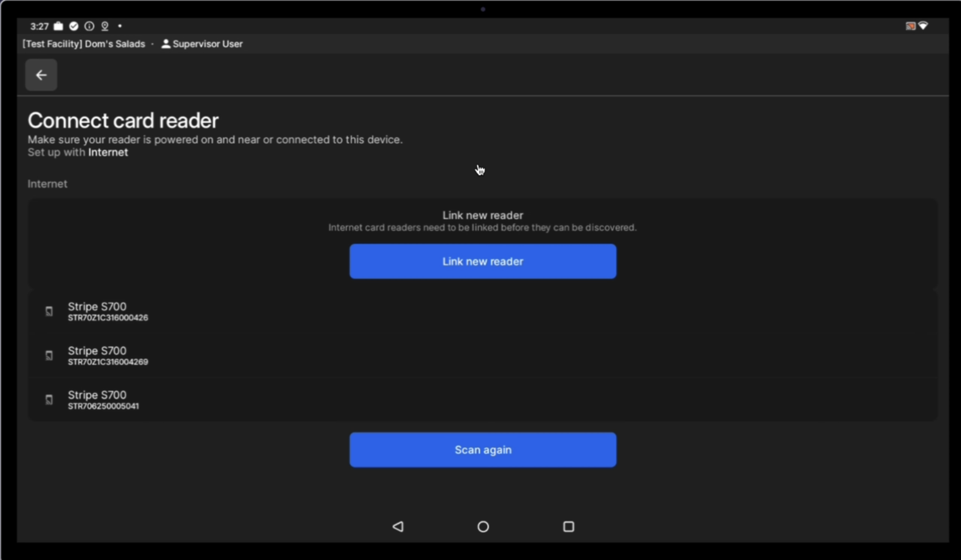Tap reader icon beside serial STR70Z1C316004269
Viewport: 961px width, 560px height.
point(49,355)
